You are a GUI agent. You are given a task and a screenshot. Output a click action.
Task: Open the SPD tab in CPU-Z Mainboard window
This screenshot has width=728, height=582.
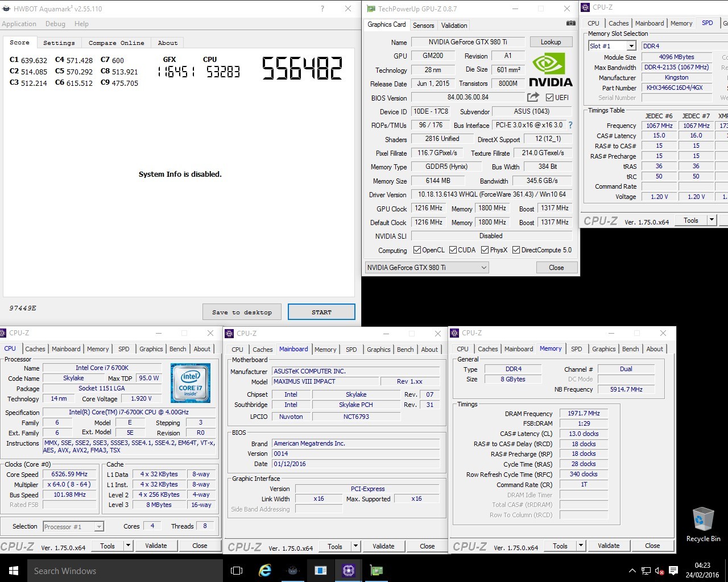tap(351, 350)
